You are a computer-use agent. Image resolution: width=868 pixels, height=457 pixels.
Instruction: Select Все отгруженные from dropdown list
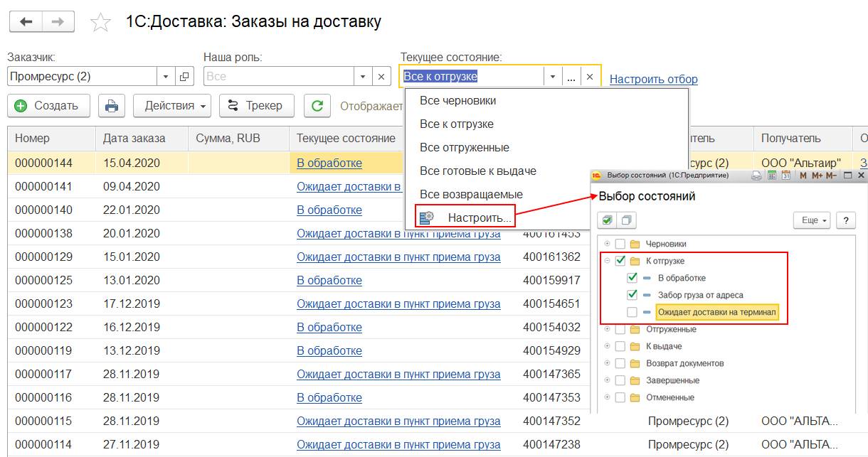[x=546, y=147]
